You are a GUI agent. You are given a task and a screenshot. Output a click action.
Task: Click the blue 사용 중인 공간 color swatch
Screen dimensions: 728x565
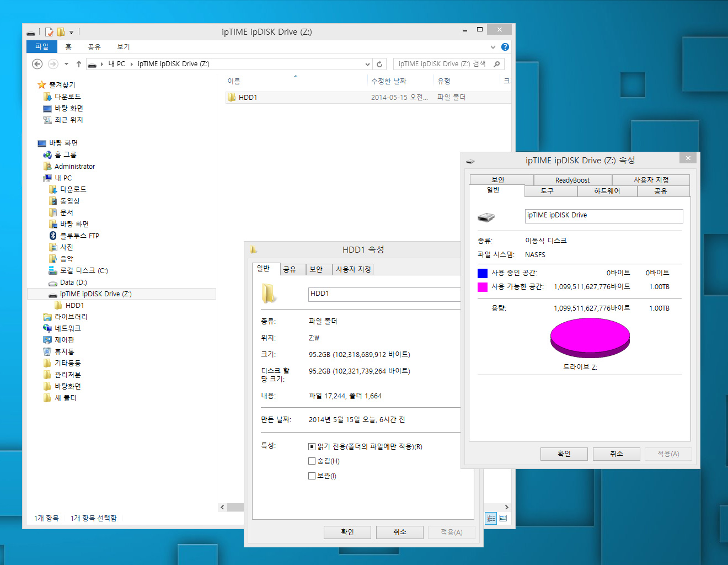pyautogui.click(x=483, y=273)
